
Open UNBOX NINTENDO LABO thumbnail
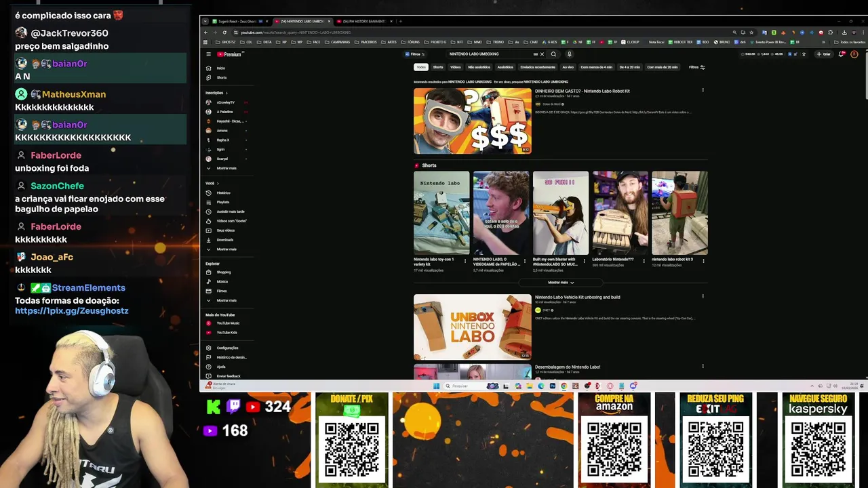(473, 327)
